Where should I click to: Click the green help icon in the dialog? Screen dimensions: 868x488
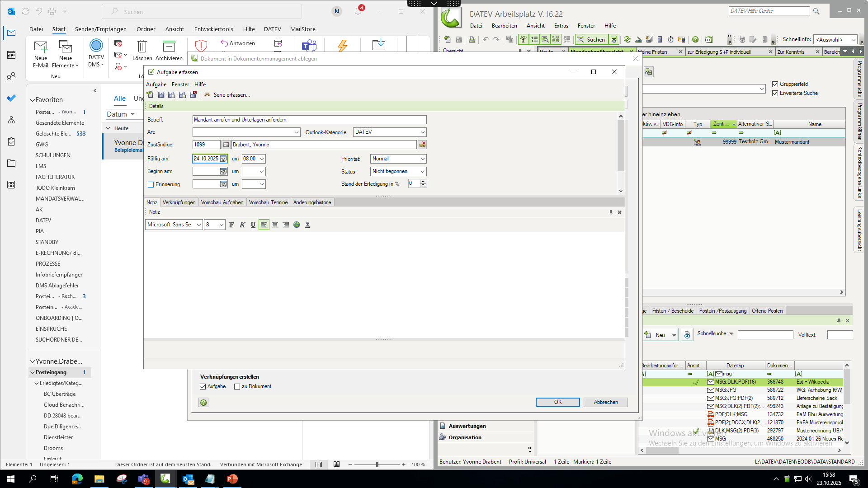(x=203, y=403)
